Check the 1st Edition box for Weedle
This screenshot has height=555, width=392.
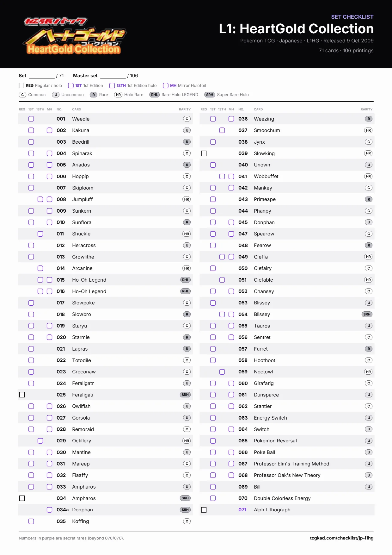coord(31,119)
